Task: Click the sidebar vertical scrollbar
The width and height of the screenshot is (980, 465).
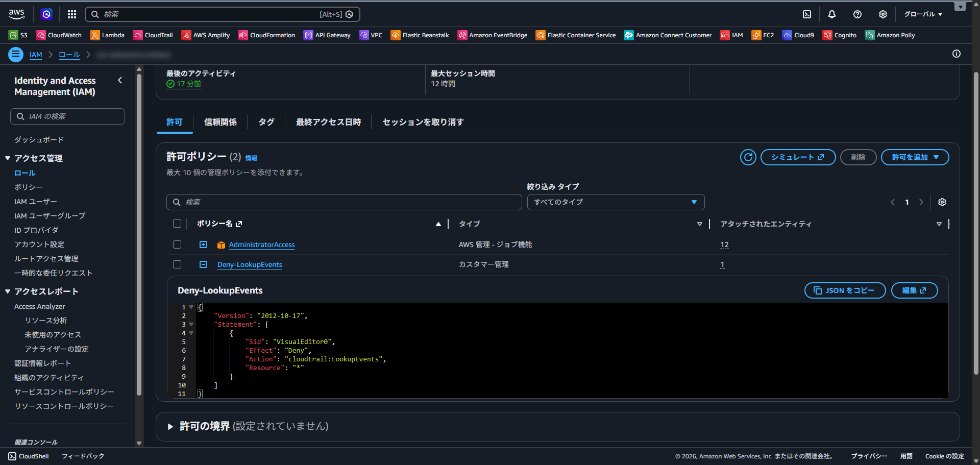Action: (x=139, y=235)
